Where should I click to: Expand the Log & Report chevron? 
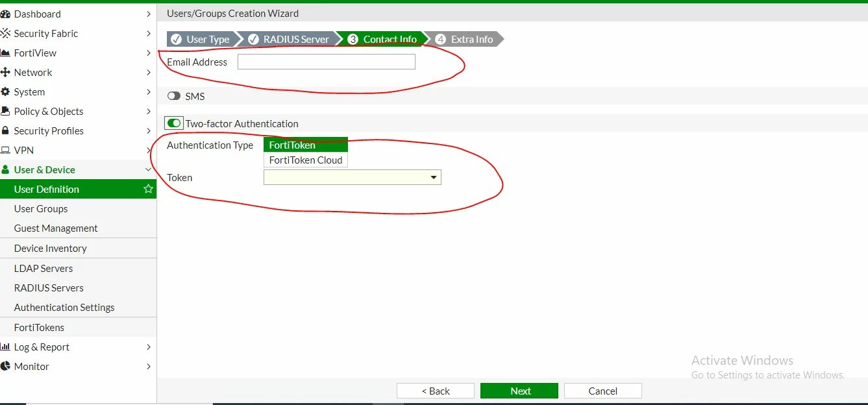click(x=149, y=347)
